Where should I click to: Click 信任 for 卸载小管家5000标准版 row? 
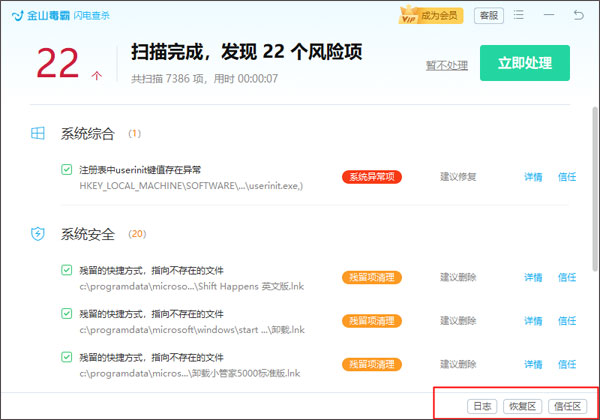click(567, 364)
